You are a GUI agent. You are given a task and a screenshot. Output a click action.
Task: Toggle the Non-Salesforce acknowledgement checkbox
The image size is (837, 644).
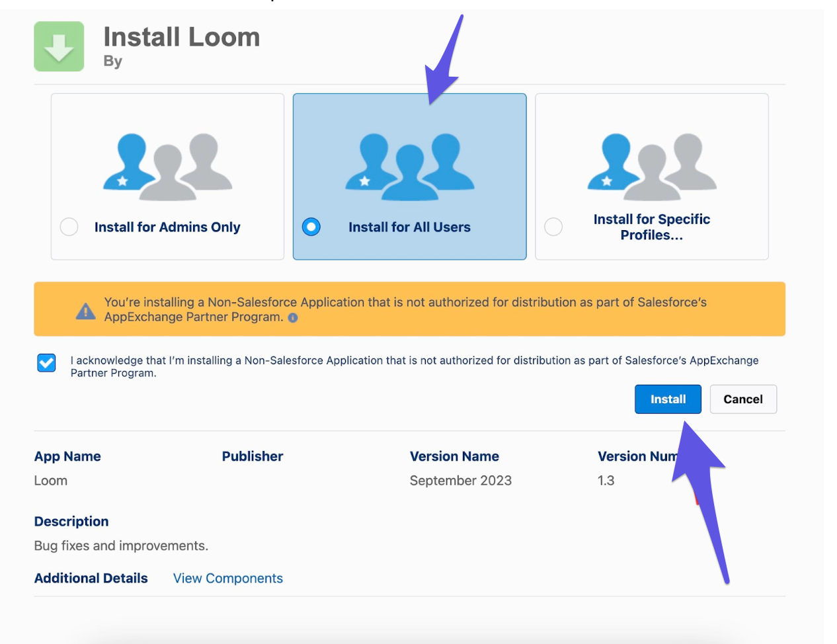click(46, 363)
